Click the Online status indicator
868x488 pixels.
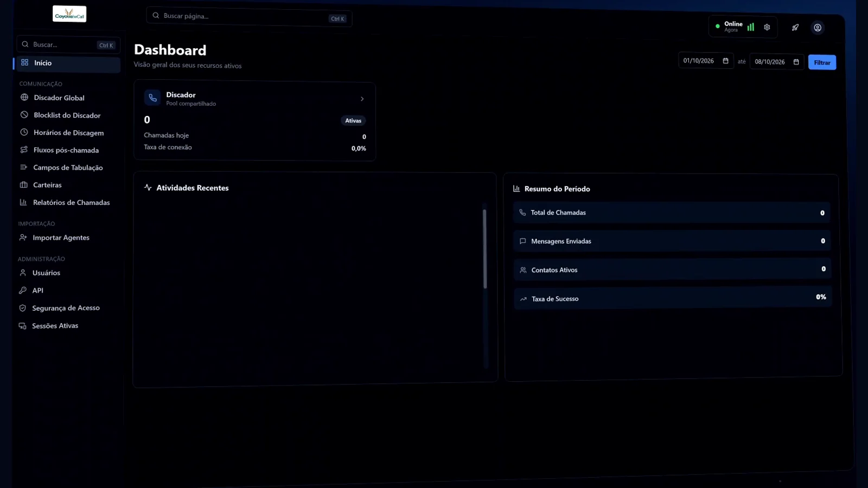(729, 26)
